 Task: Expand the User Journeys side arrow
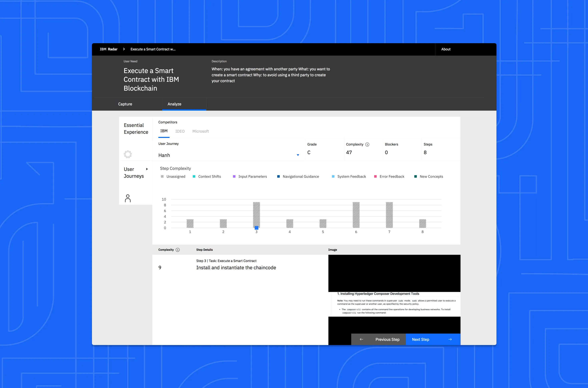(147, 169)
